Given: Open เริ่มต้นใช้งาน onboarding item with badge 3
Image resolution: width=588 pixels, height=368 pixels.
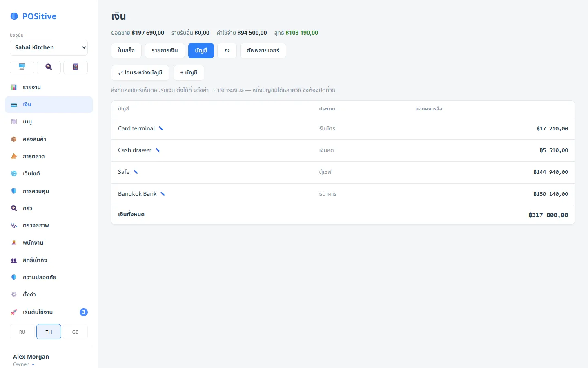Looking at the screenshot, I should (x=49, y=312).
